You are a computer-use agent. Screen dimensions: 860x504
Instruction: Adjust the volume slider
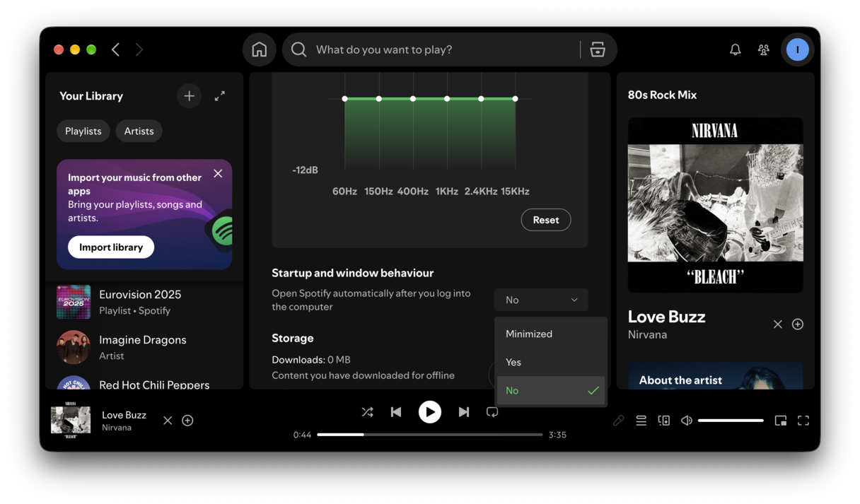[x=731, y=421]
